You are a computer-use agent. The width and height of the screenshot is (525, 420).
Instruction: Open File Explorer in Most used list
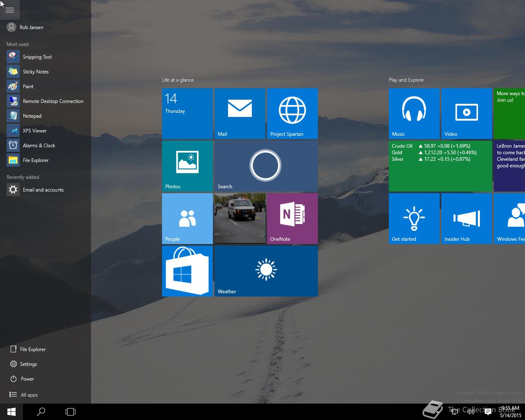click(45, 160)
